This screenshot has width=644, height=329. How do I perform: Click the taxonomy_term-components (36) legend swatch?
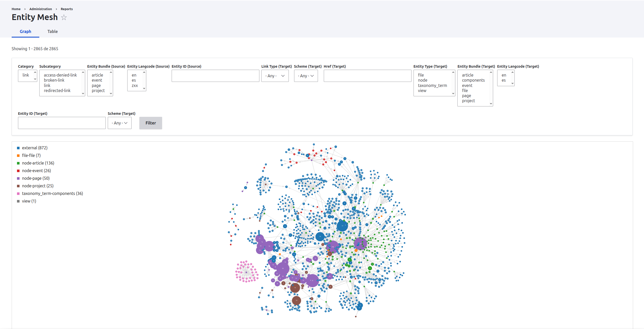pos(18,194)
